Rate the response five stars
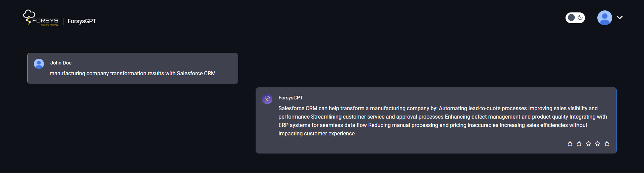This screenshot has height=173, width=644. 607,144
